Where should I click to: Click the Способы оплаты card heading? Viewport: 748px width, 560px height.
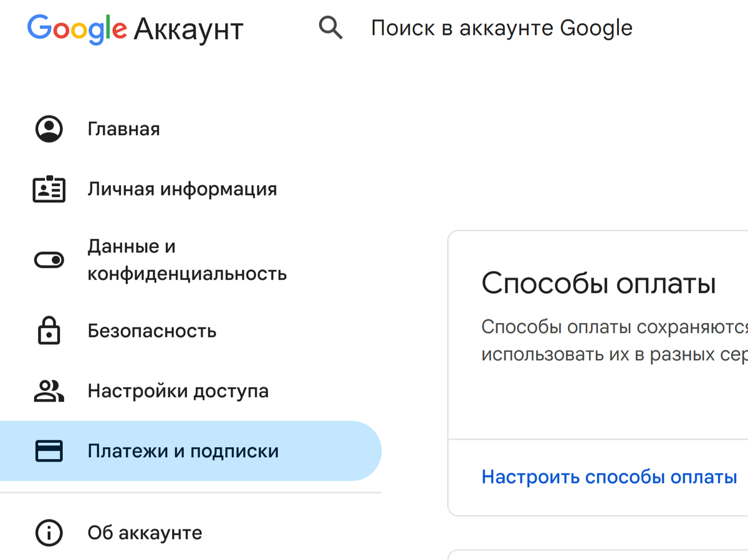(598, 284)
